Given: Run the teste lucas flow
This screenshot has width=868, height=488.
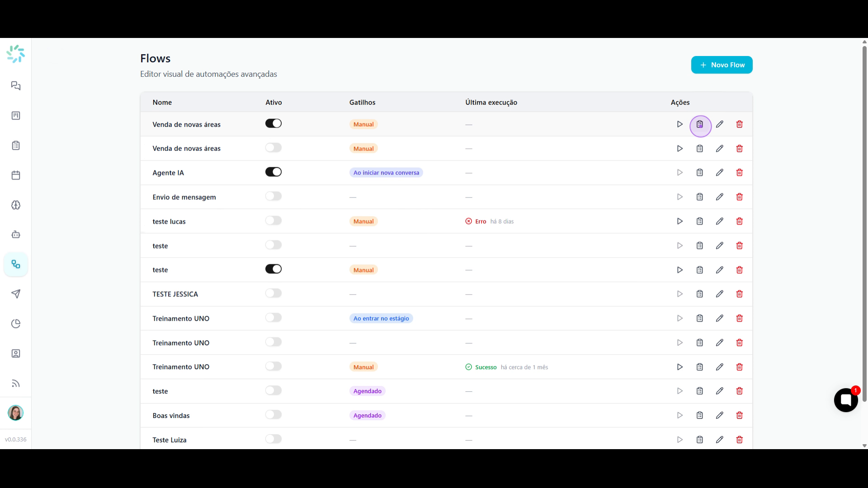Looking at the screenshot, I should click(x=679, y=221).
